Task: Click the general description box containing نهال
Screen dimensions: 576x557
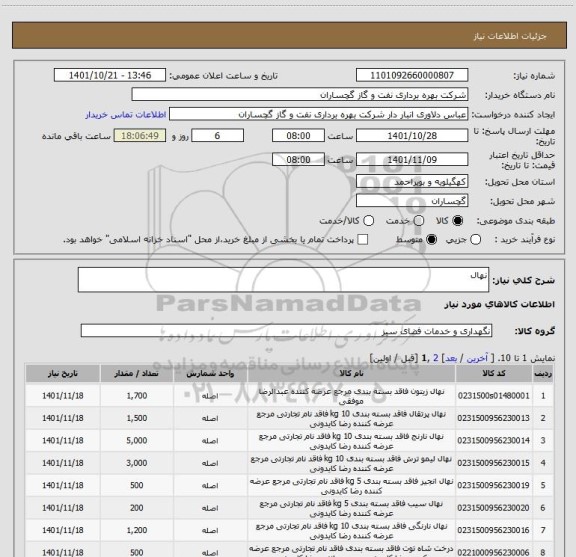Action: click(x=283, y=280)
